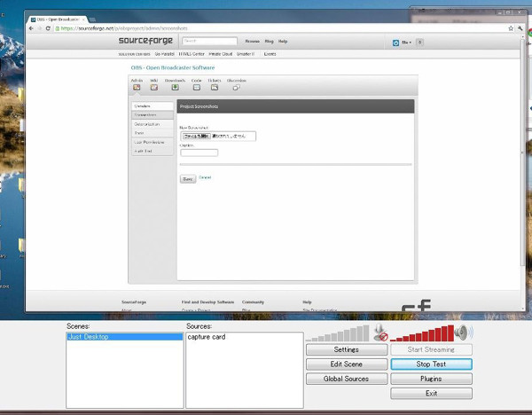Open Screenshots in the admin sidebar
The width and height of the screenshot is (532, 415).
tap(153, 115)
